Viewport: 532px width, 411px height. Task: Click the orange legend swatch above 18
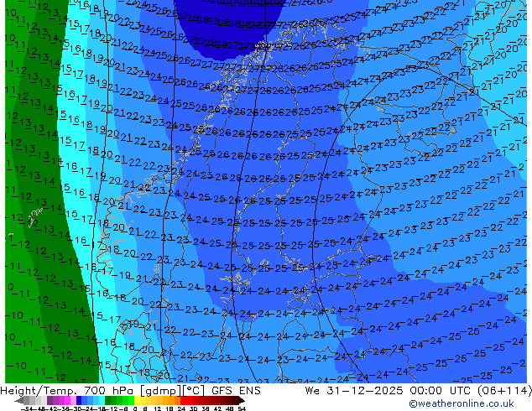tap(172, 400)
